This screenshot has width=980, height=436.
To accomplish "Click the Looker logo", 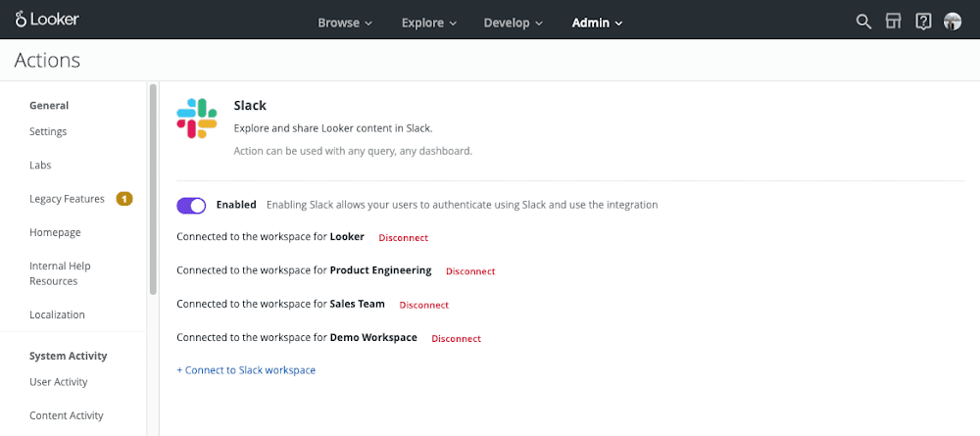I will pyautogui.click(x=47, y=20).
